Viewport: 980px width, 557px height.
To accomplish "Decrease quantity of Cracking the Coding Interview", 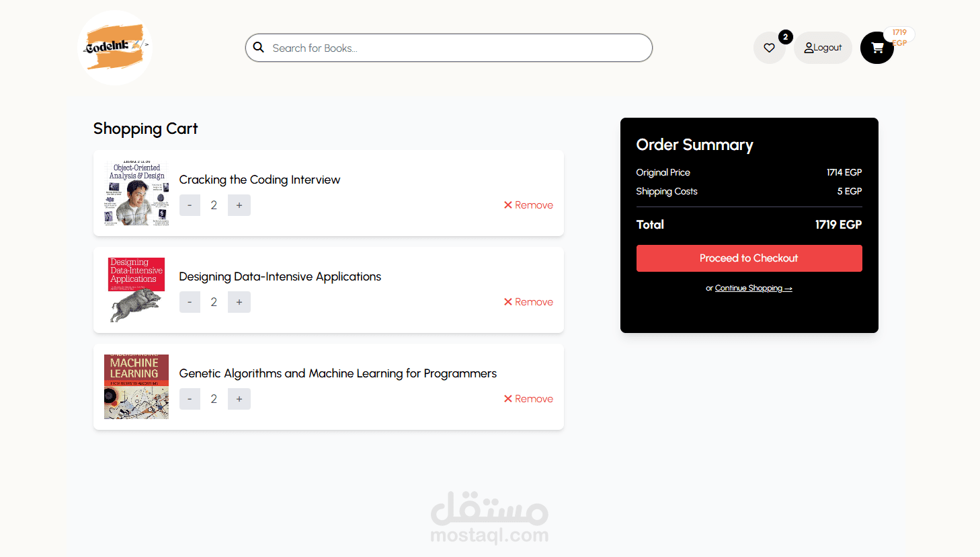I will click(x=190, y=205).
